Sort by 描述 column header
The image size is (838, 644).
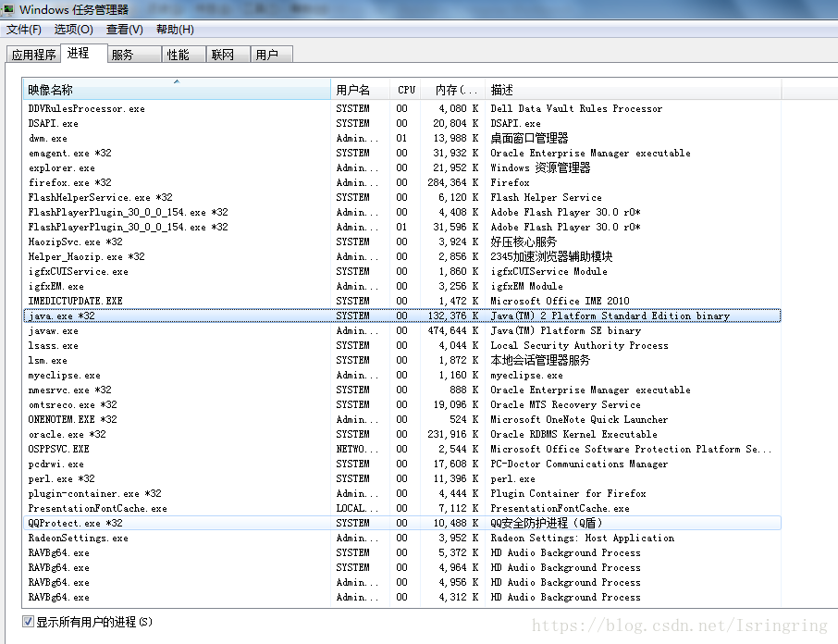[x=633, y=89]
